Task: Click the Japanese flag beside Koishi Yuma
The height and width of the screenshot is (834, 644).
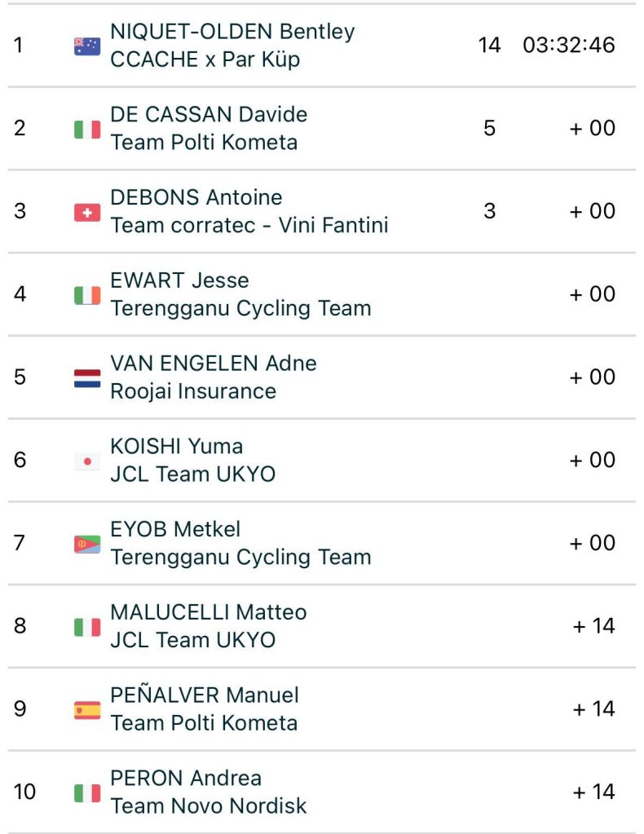Action: click(x=87, y=461)
